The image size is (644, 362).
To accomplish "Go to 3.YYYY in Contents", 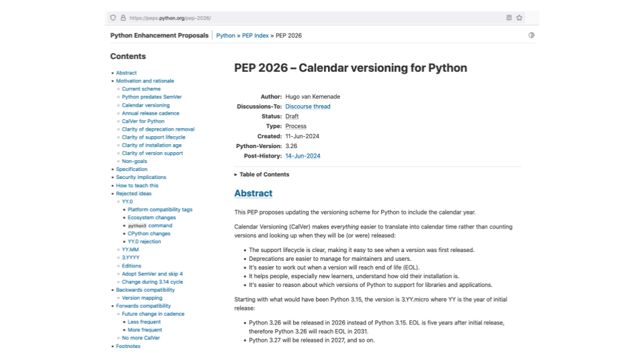I will pyautogui.click(x=130, y=257).
